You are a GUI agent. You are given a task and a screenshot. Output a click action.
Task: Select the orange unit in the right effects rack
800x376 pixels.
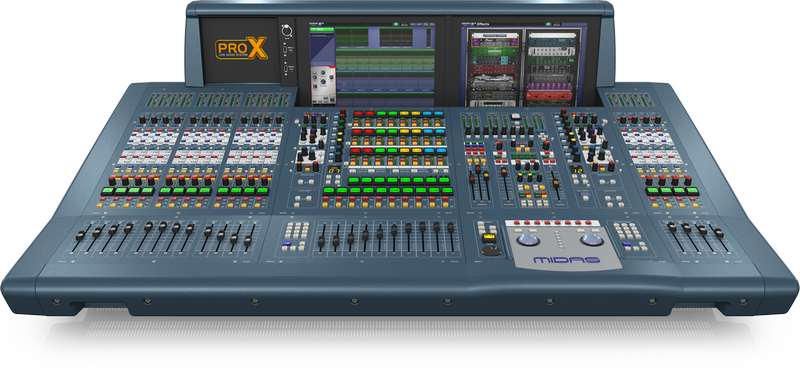point(550,95)
